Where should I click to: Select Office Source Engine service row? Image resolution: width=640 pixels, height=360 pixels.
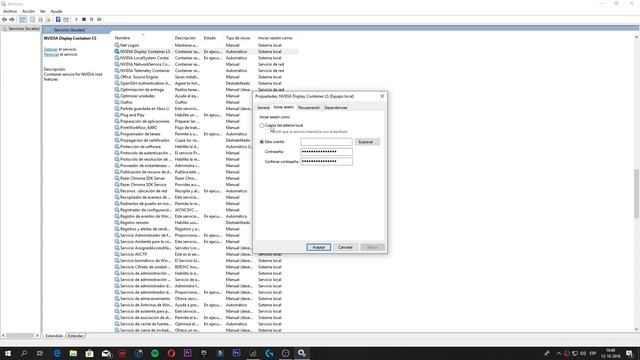pos(206,77)
